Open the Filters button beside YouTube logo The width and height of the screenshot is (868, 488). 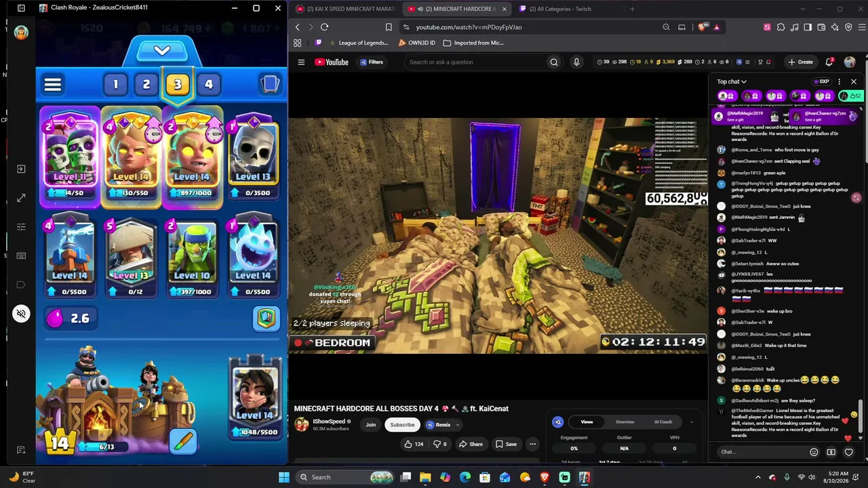point(372,62)
